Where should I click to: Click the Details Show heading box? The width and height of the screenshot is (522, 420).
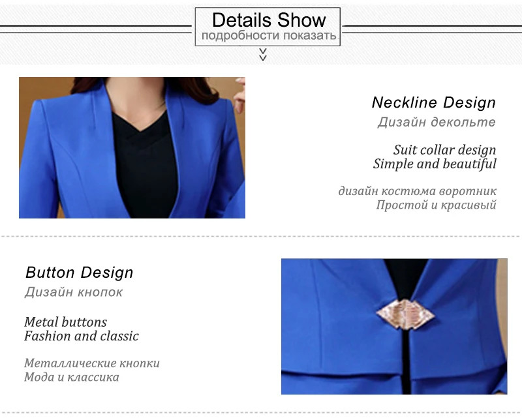tap(268, 27)
